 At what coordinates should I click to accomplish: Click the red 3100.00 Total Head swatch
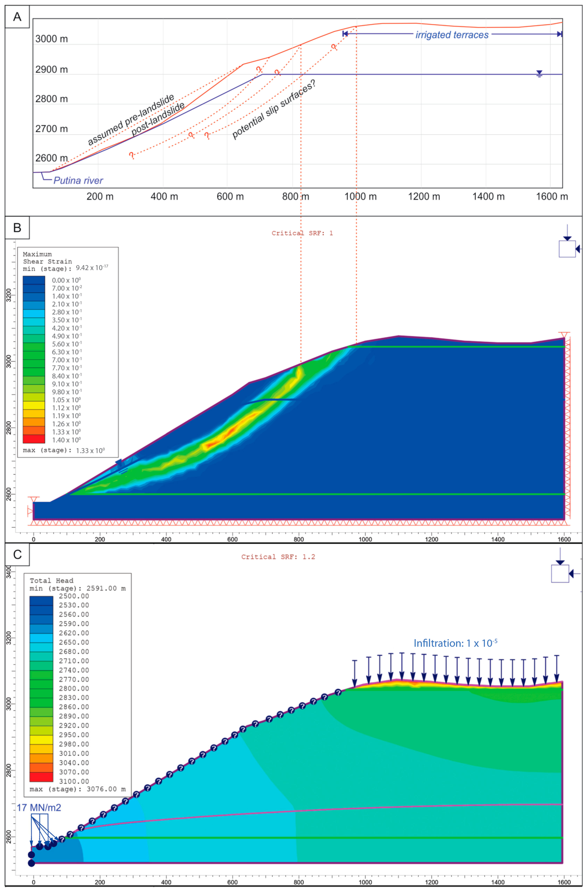click(x=41, y=777)
